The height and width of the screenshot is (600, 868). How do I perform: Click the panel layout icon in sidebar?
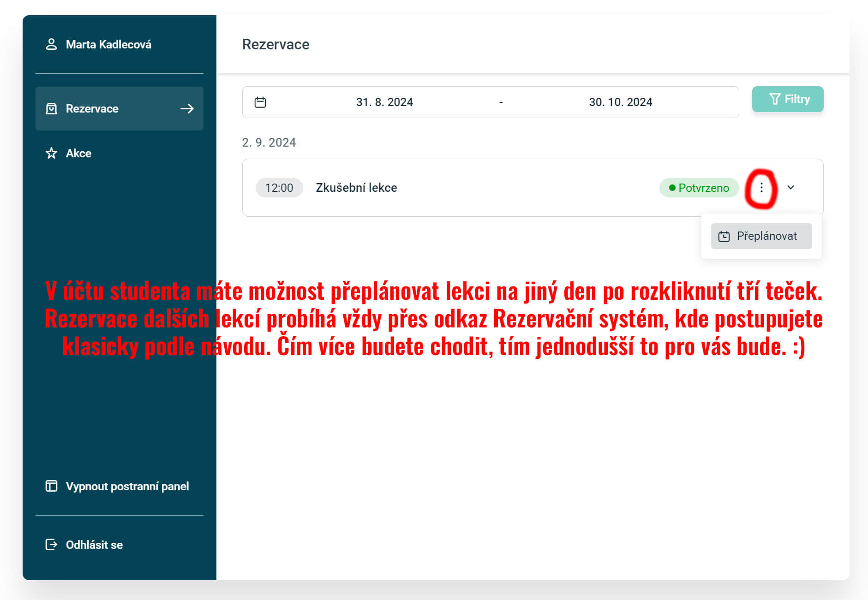coord(51,486)
